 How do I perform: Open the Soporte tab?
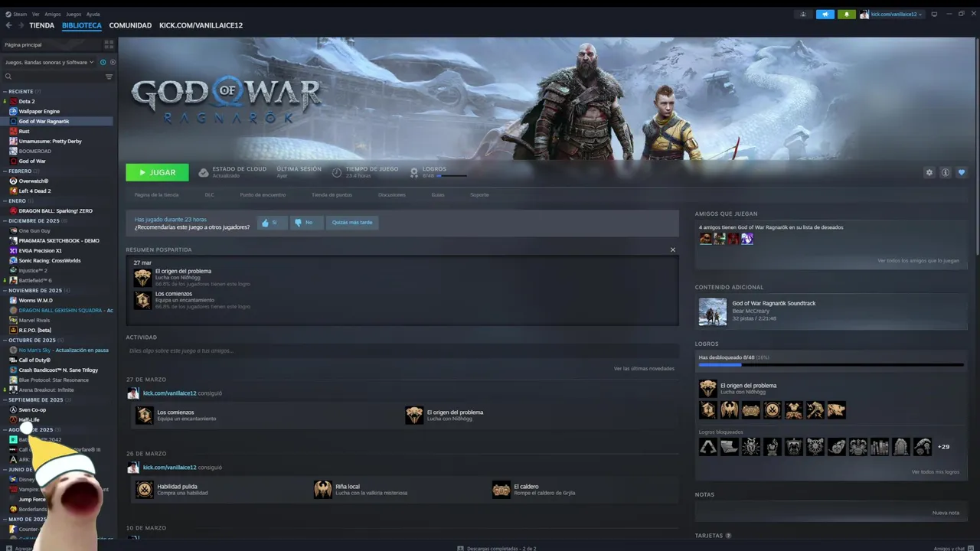[479, 194]
